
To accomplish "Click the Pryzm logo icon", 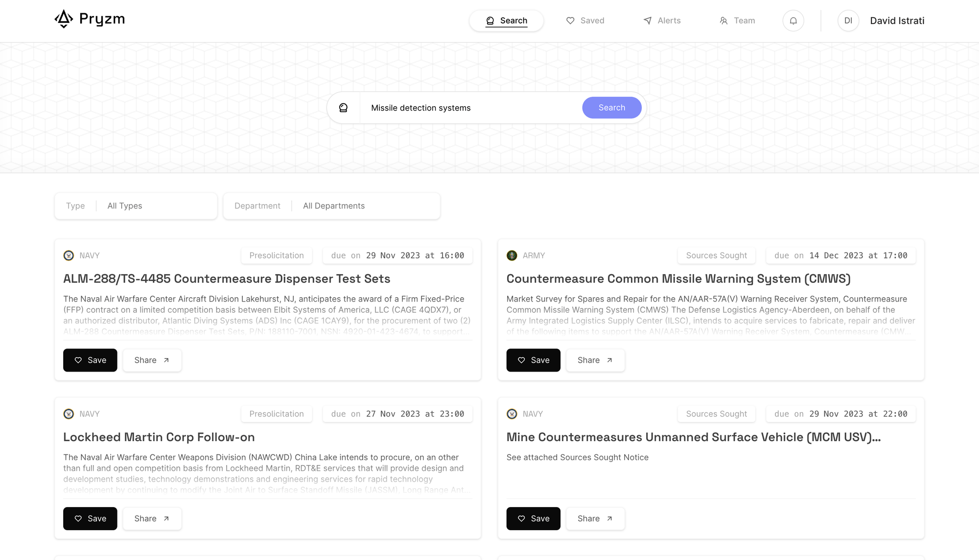I will click(64, 19).
